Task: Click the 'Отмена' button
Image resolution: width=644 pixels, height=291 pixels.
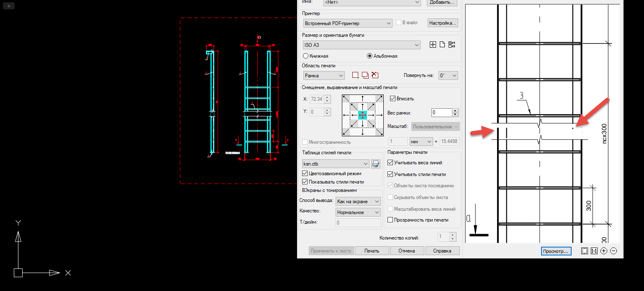Action: 407,251
